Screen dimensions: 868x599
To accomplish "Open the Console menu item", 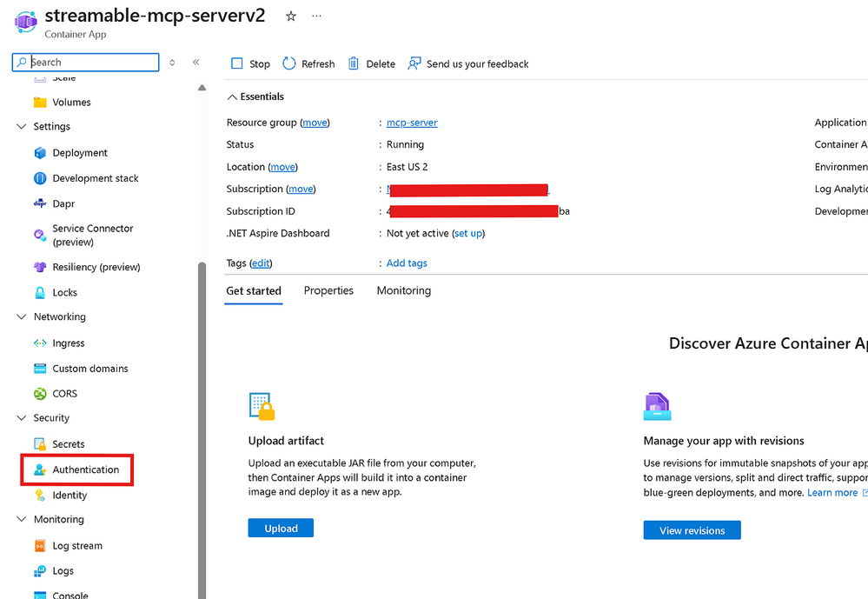I will pyautogui.click(x=70, y=595).
